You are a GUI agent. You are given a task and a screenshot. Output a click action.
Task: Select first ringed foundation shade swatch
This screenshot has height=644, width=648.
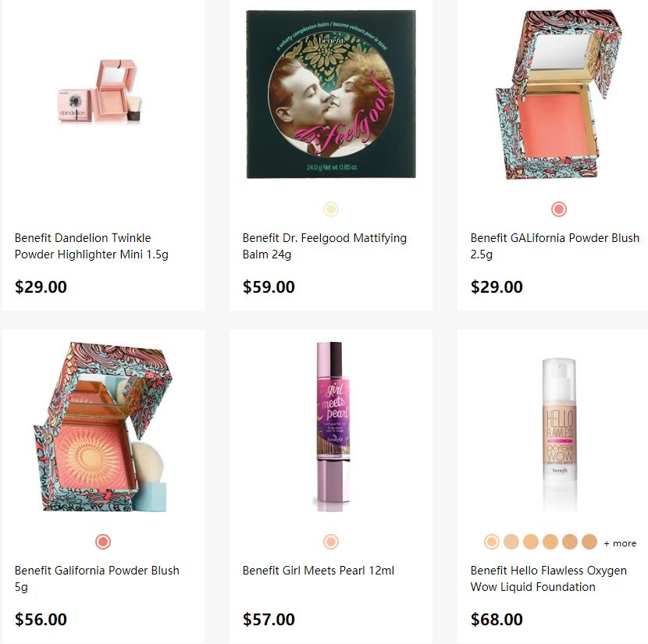click(492, 542)
